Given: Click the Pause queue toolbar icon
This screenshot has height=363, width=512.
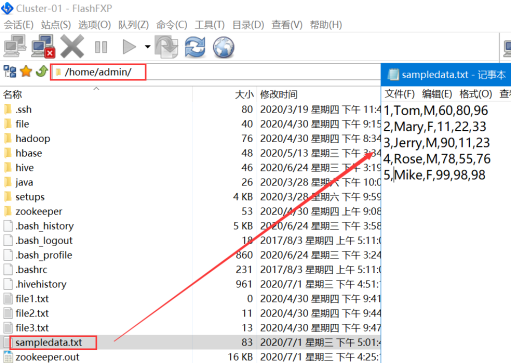Looking at the screenshot, I should tap(101, 47).
